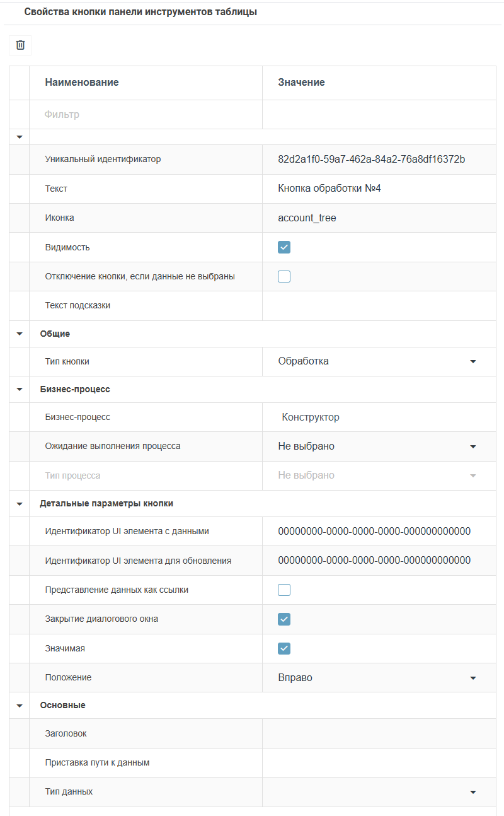Toggle the Значимая checkbox
The image size is (504, 816).
pyautogui.click(x=284, y=648)
